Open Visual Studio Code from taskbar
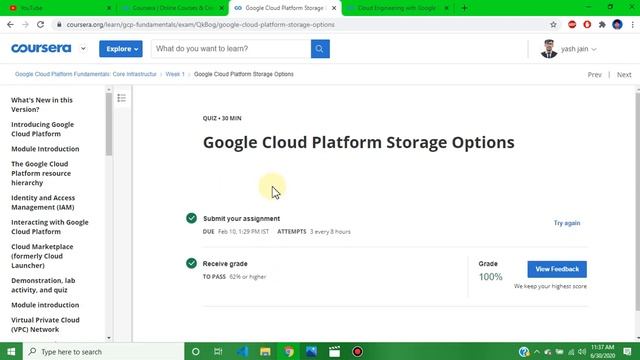 (x=242, y=351)
